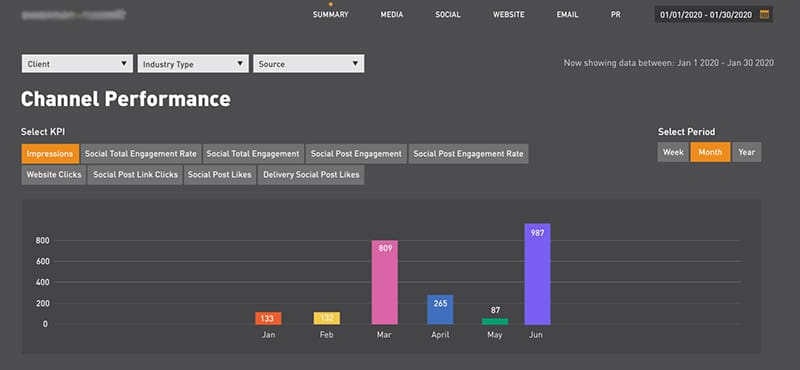Select Social Post Link Clicks KPI
This screenshot has width=800, height=370.
click(x=135, y=175)
